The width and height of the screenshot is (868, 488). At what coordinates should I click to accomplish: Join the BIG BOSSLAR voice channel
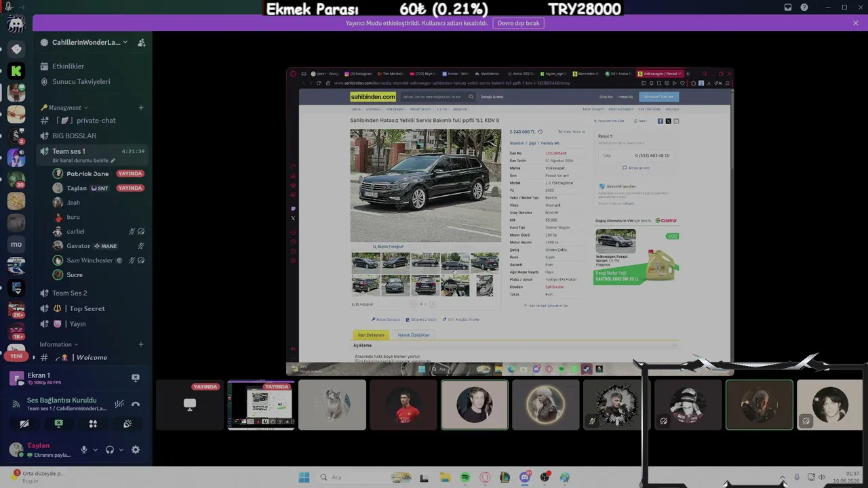(x=92, y=136)
